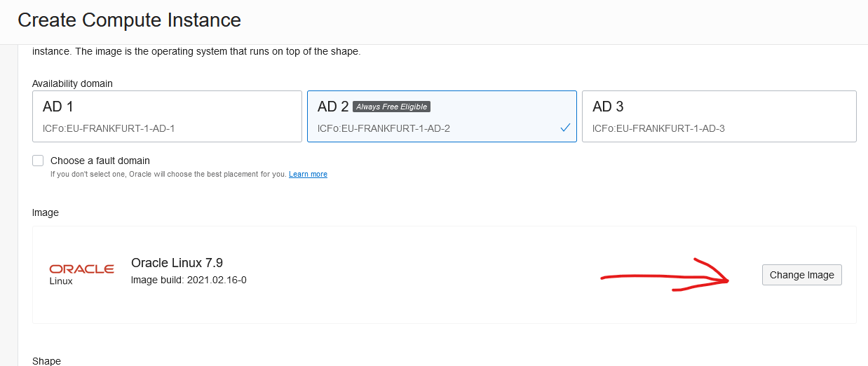Click the Shape section label
The width and height of the screenshot is (868, 366).
click(46, 360)
